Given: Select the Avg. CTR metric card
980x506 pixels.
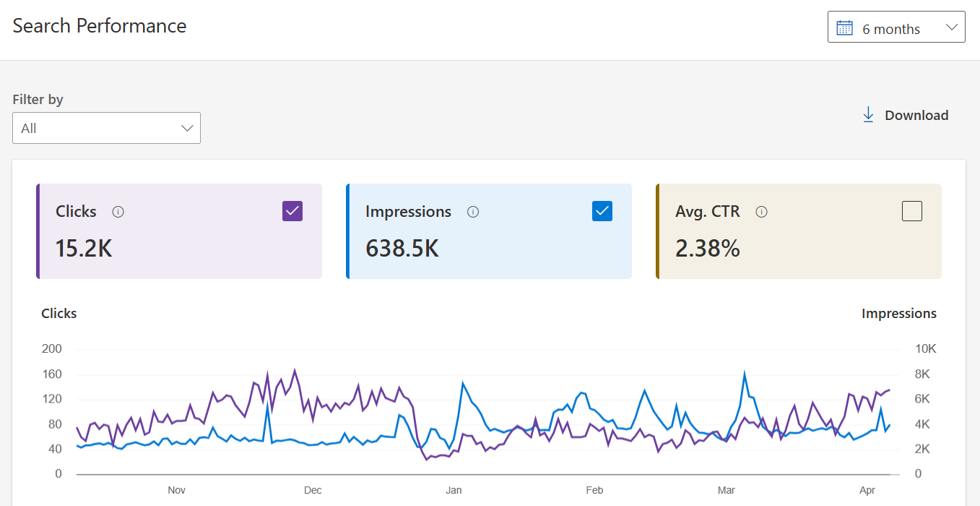Looking at the screenshot, I should click(799, 231).
